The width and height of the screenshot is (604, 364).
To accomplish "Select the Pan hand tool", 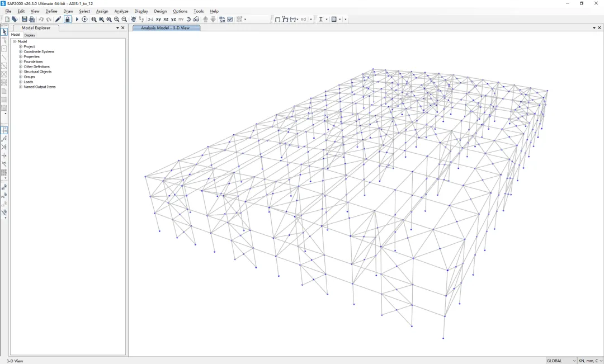I will click(x=134, y=19).
